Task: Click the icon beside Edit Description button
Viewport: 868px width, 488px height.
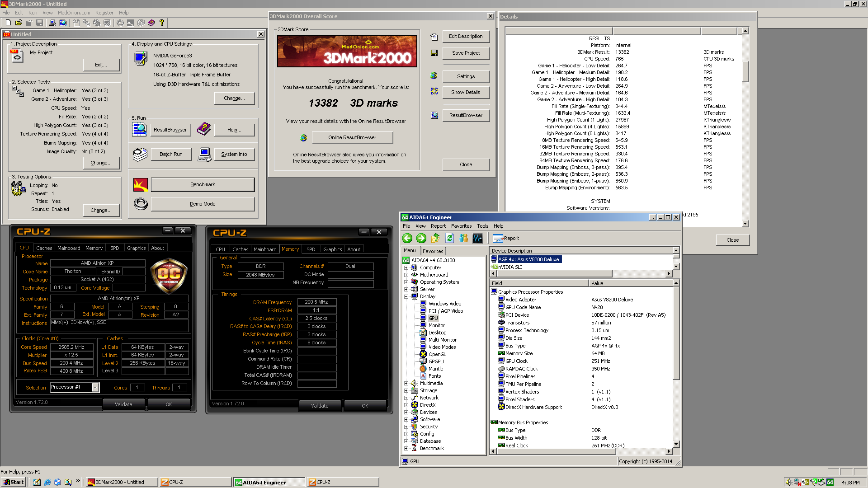Action: [434, 37]
